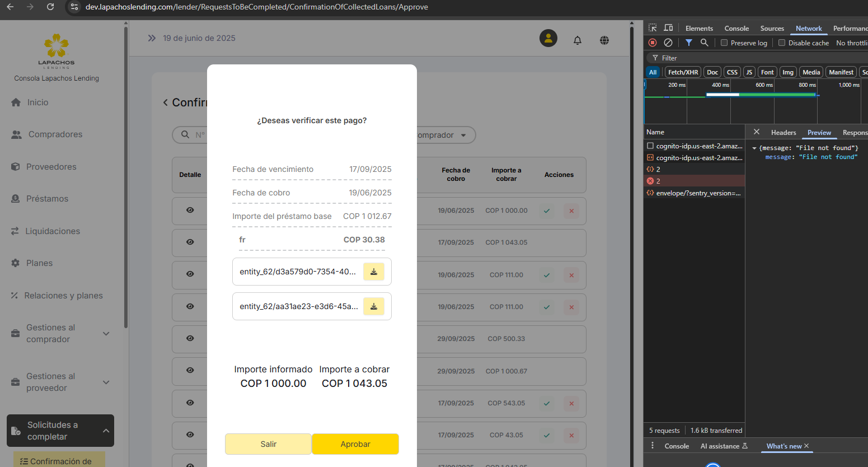Expand Gestiones al proveedor menu
The height and width of the screenshot is (467, 868).
click(x=106, y=382)
